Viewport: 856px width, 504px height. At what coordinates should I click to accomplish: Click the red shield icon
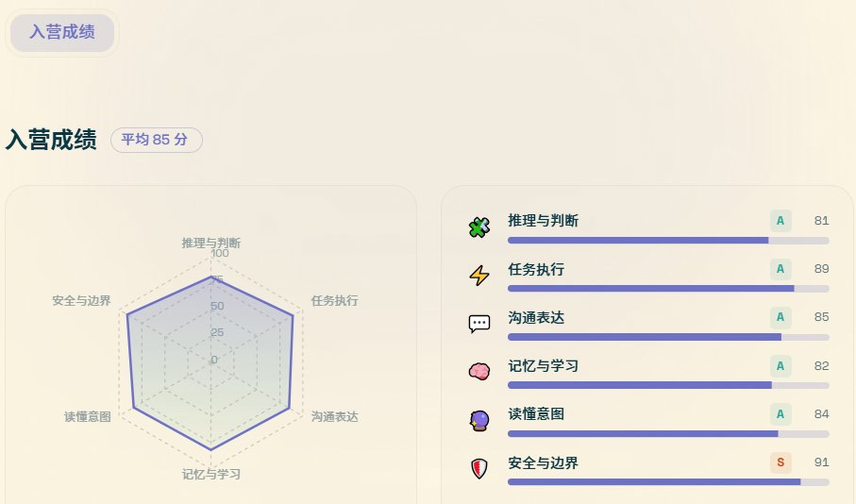(479, 468)
